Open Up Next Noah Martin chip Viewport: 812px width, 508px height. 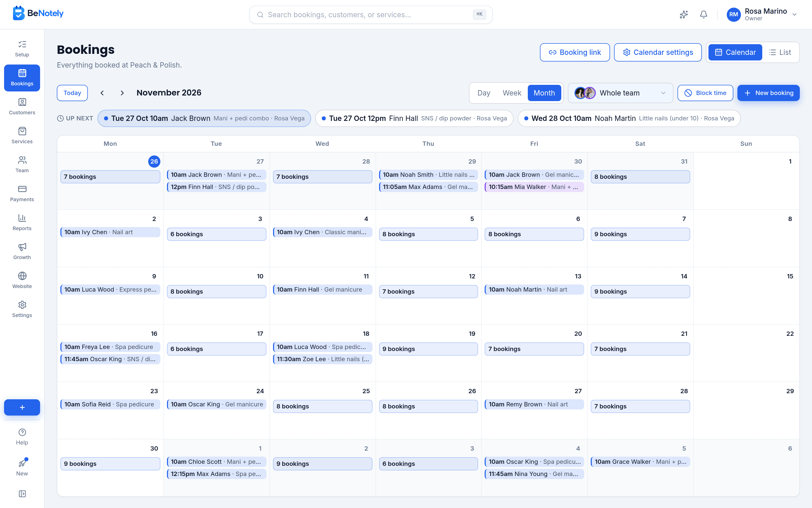[629, 118]
